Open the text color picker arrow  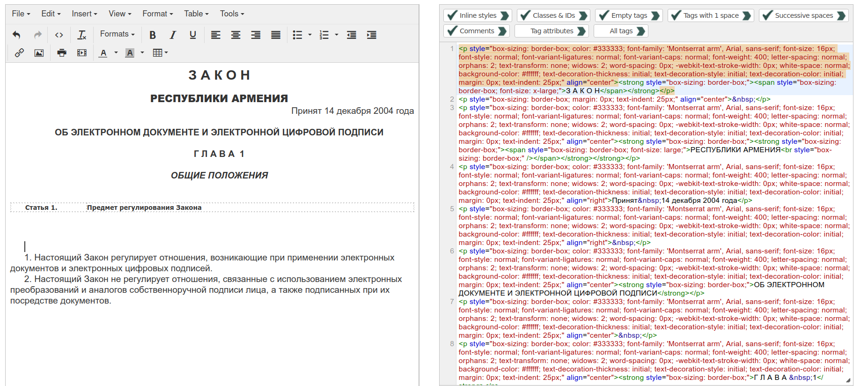[x=116, y=53]
